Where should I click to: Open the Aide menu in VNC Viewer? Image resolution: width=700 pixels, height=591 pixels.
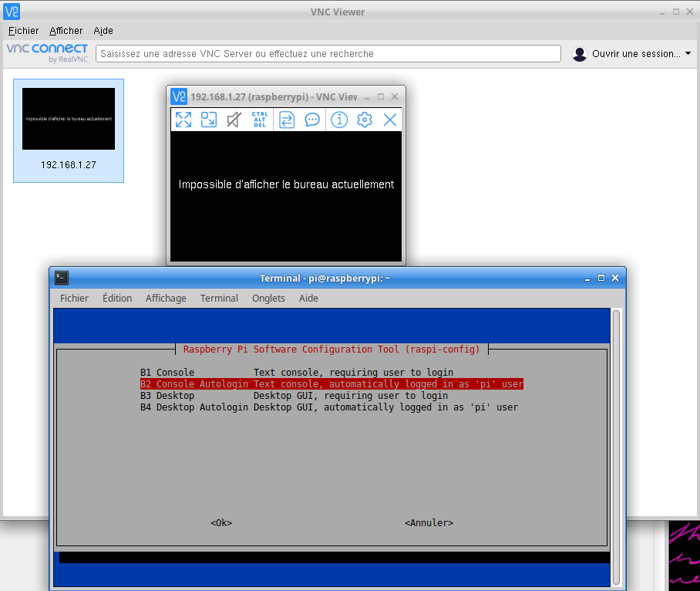point(103,31)
